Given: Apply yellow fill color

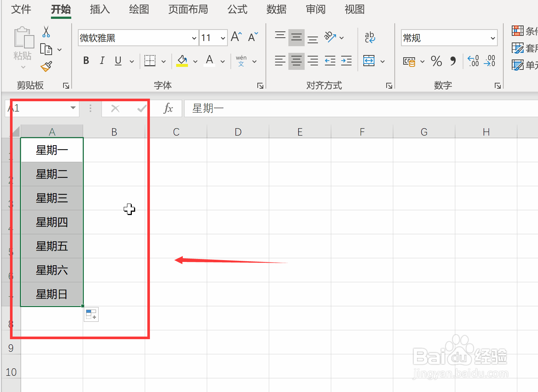Looking at the screenshot, I should 182,61.
